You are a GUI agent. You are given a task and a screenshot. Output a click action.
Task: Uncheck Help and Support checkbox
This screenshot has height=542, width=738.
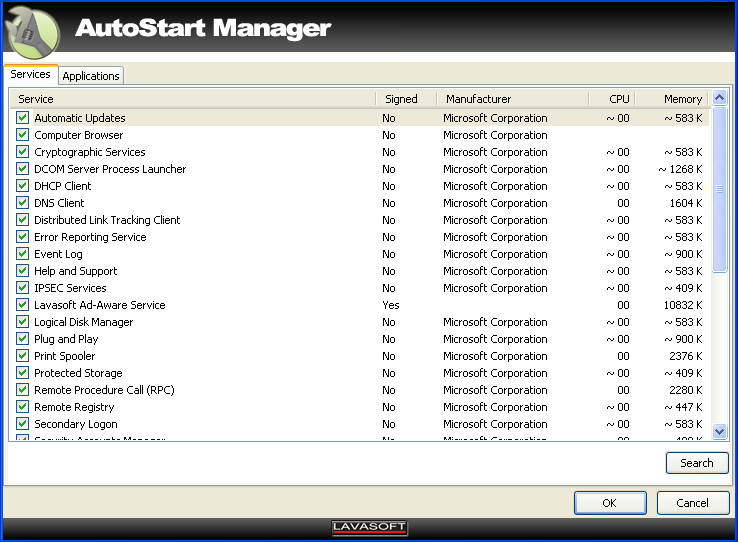(x=22, y=271)
